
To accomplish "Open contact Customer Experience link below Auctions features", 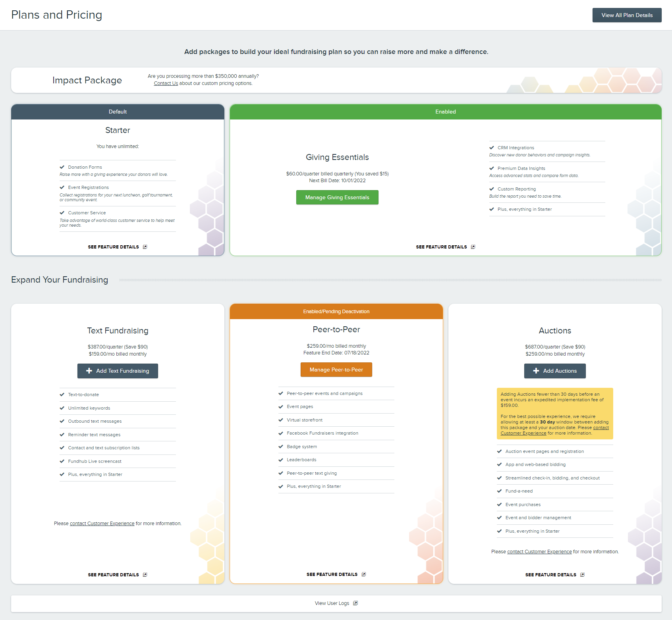I will (539, 552).
